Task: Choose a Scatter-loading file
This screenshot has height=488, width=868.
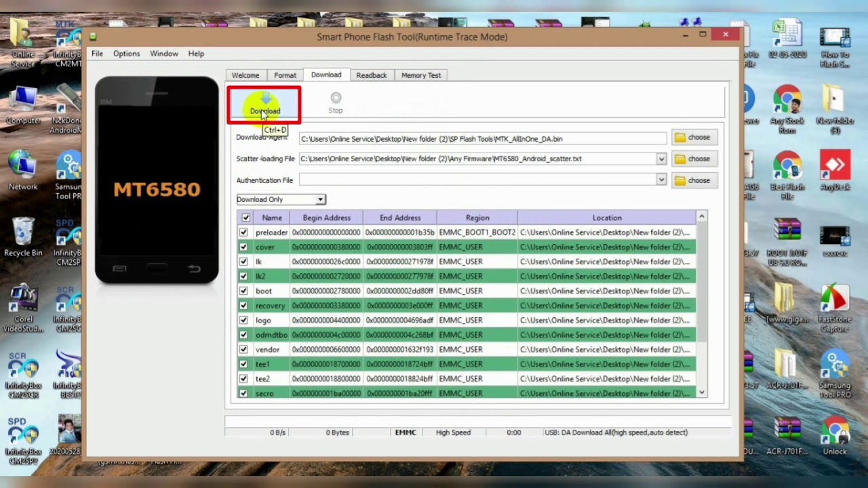Action: [x=693, y=159]
